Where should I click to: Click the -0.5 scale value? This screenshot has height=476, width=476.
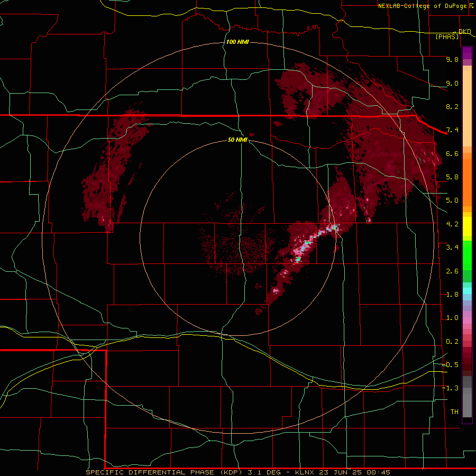point(451,365)
